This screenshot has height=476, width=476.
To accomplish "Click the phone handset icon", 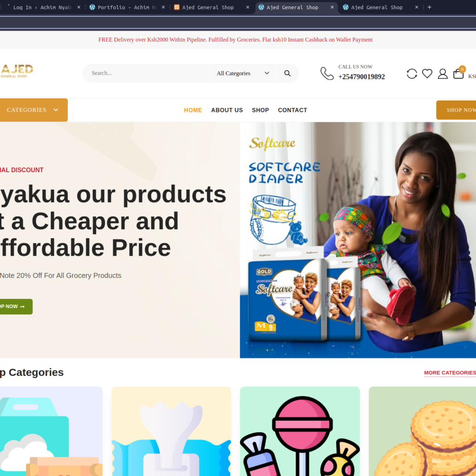I will 327,73.
